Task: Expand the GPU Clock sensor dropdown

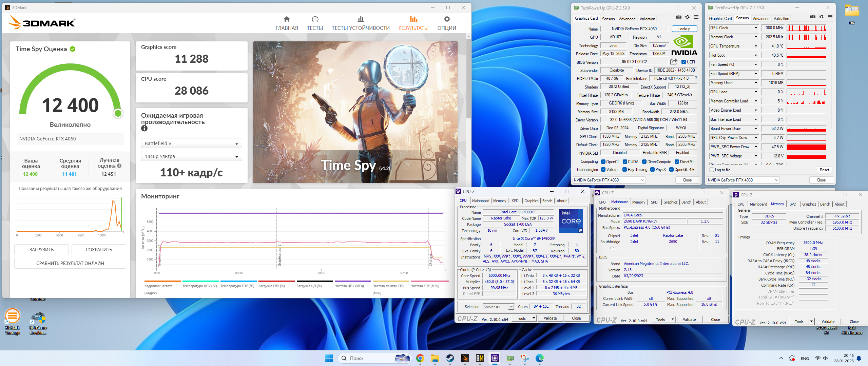Action: pyautogui.click(x=756, y=28)
